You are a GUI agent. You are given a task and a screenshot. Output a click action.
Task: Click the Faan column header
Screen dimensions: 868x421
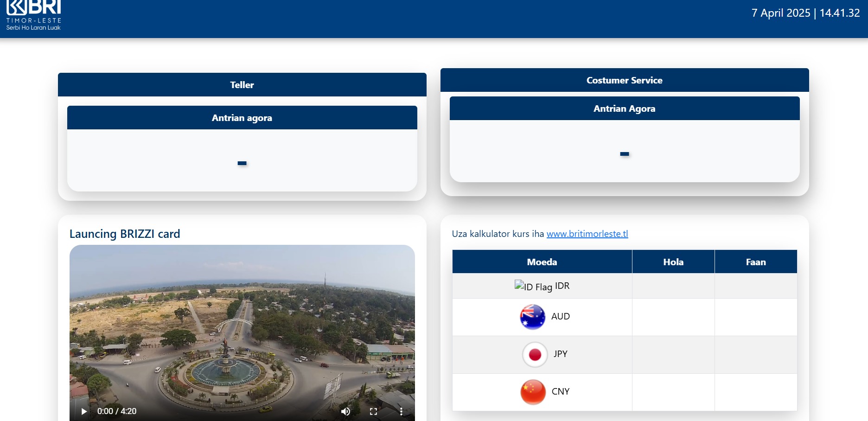point(756,262)
